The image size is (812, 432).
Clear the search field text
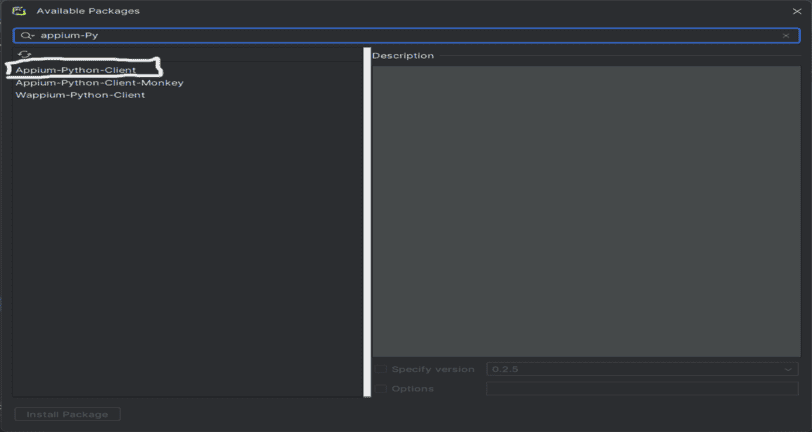pyautogui.click(x=786, y=35)
